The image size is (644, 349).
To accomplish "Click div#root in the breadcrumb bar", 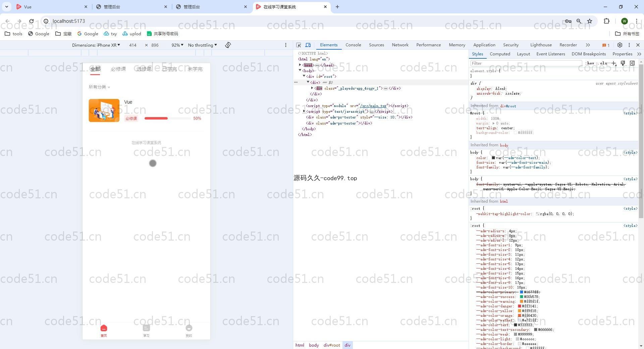I will [331, 345].
